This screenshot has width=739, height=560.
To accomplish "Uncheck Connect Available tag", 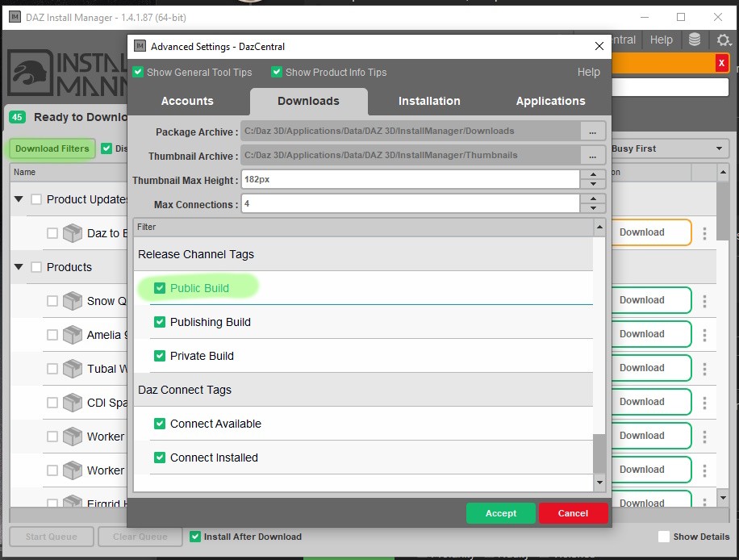I will (x=160, y=424).
